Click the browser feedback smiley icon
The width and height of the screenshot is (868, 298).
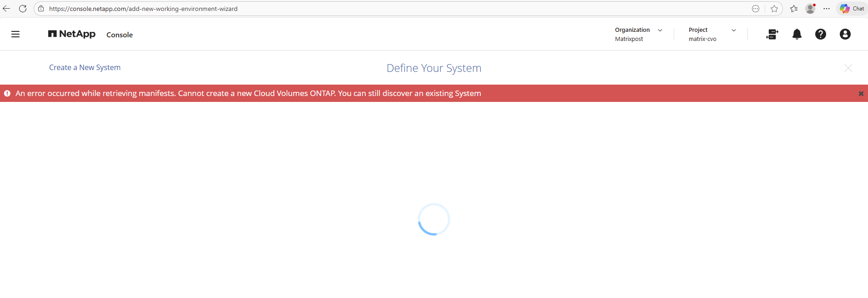click(756, 9)
